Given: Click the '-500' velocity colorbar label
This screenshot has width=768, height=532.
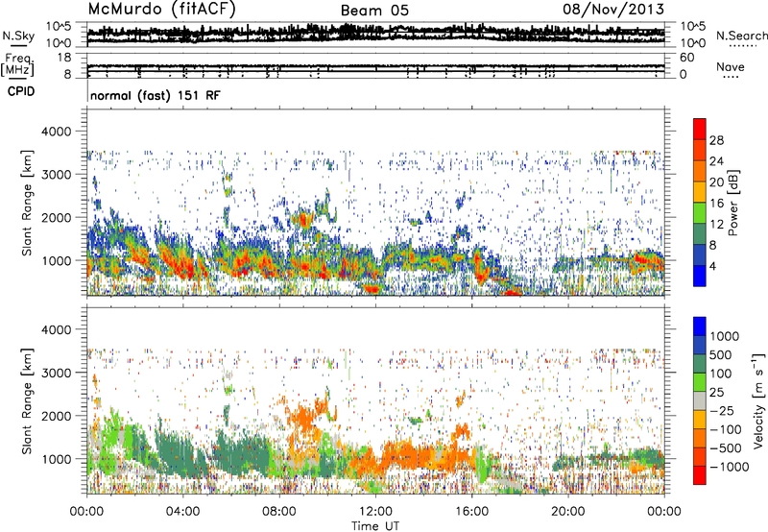Looking at the screenshot, I should [726, 447].
